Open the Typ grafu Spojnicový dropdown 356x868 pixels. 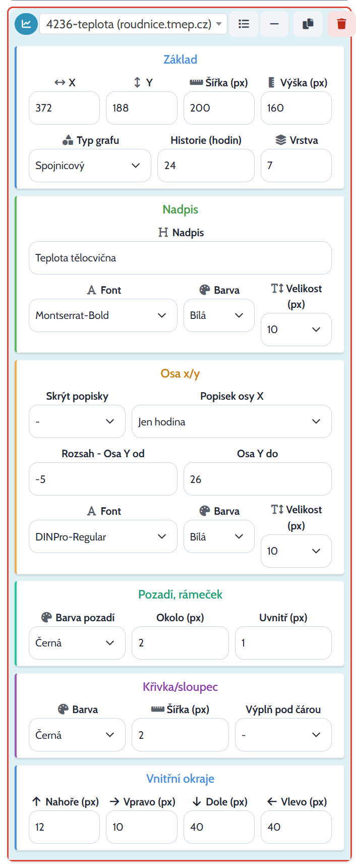pos(90,166)
